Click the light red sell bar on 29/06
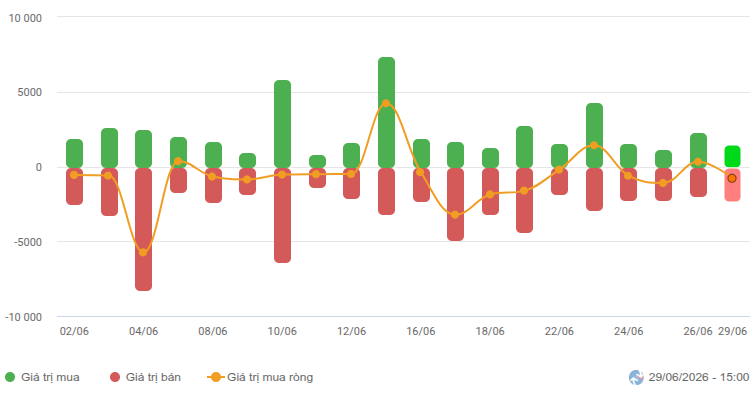 point(732,185)
